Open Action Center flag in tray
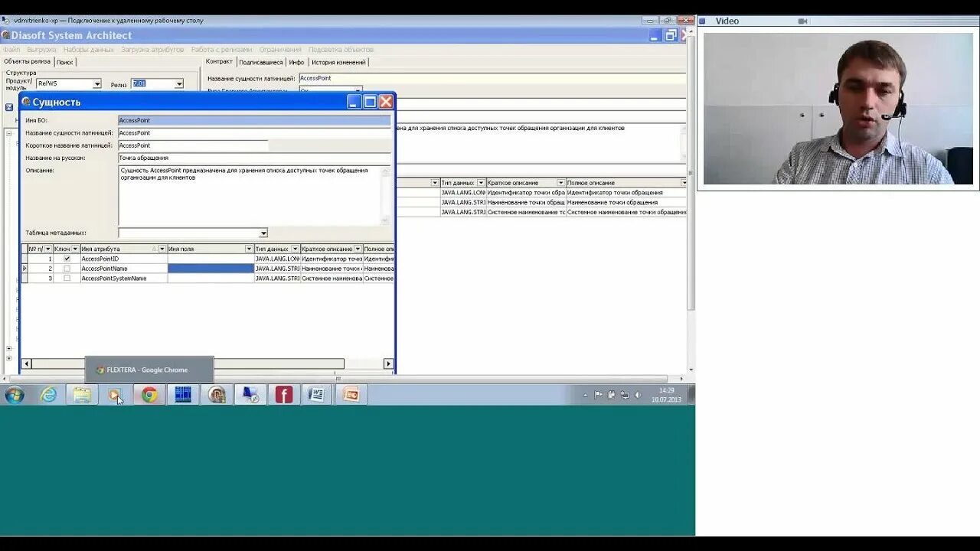980x551 pixels. pyautogui.click(x=599, y=395)
